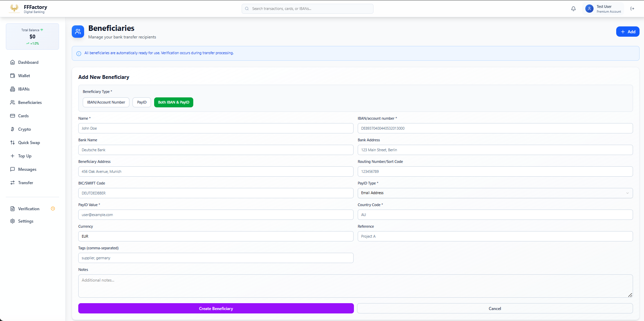644x321 pixels.
Task: Select IBAN/Account Number beneficiary type
Action: (x=106, y=102)
